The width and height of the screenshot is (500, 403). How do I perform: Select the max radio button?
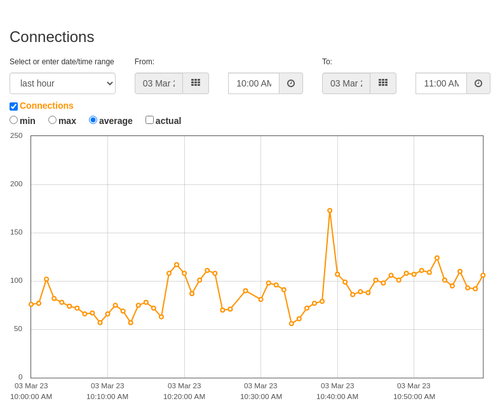[52, 120]
